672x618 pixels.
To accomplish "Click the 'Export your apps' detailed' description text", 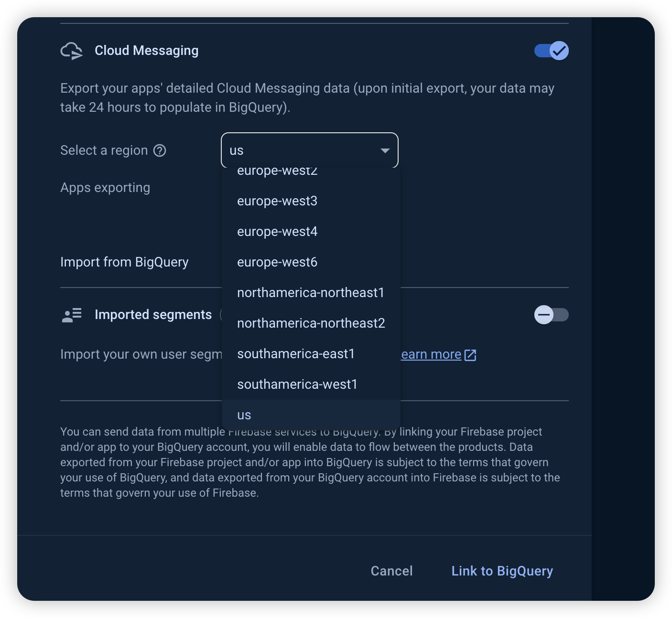I will (307, 98).
